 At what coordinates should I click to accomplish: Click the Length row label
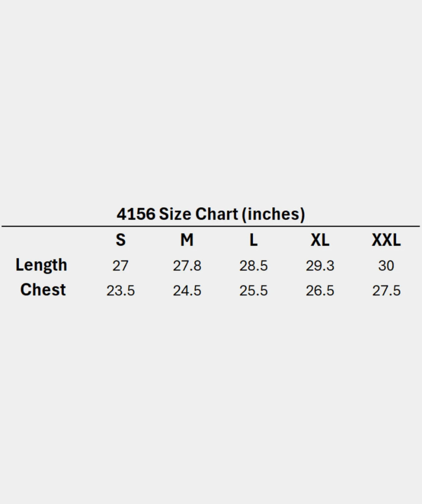[x=41, y=265]
